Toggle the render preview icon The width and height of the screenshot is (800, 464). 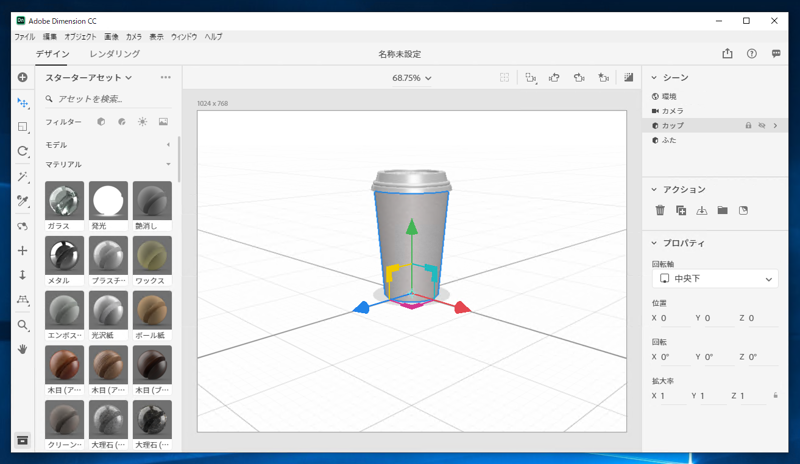click(629, 78)
